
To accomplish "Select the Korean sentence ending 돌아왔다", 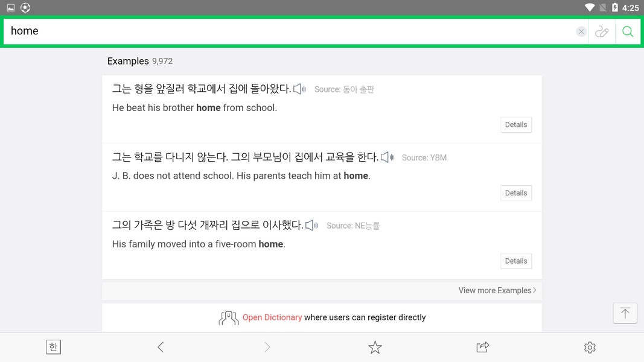I will [x=201, y=89].
